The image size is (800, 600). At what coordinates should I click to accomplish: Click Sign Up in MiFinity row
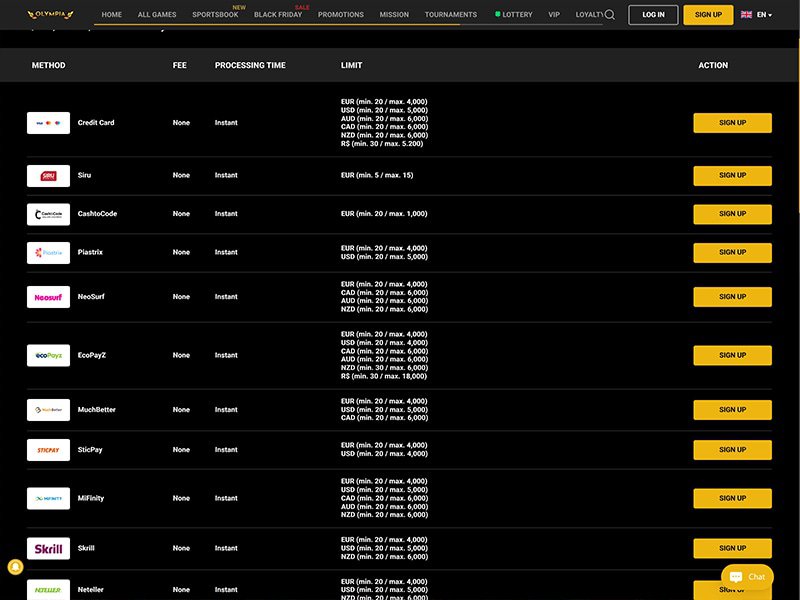pos(732,498)
